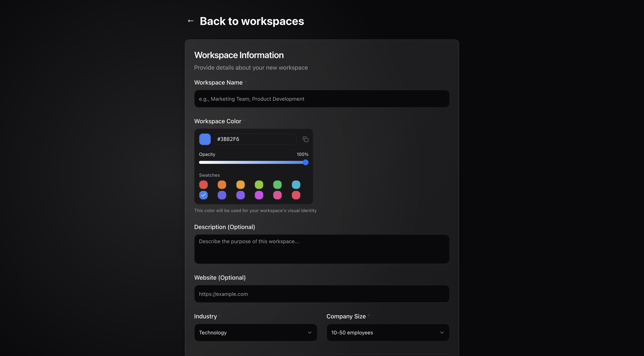Click the back arrow icon

pyautogui.click(x=191, y=21)
